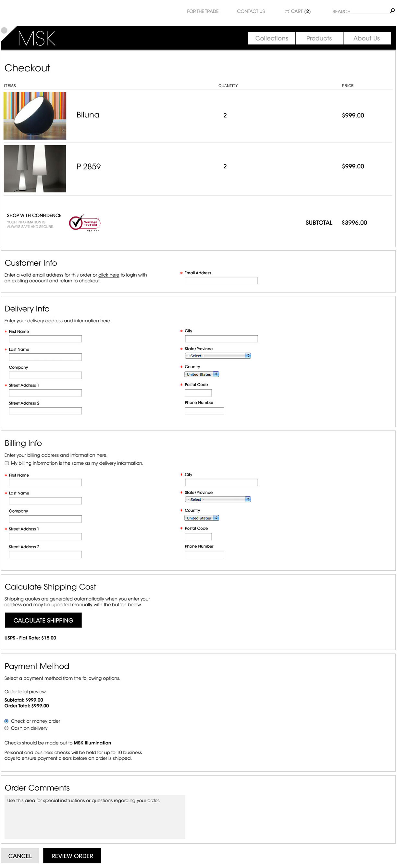This screenshot has height=868, width=397.
Task: Follow the 'click here' login link
Action: (x=109, y=275)
